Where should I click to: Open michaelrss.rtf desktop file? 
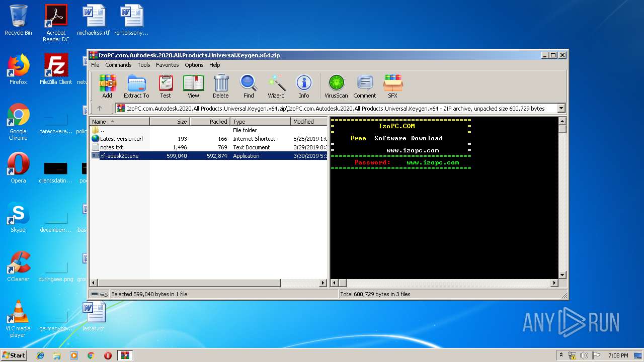[94, 20]
